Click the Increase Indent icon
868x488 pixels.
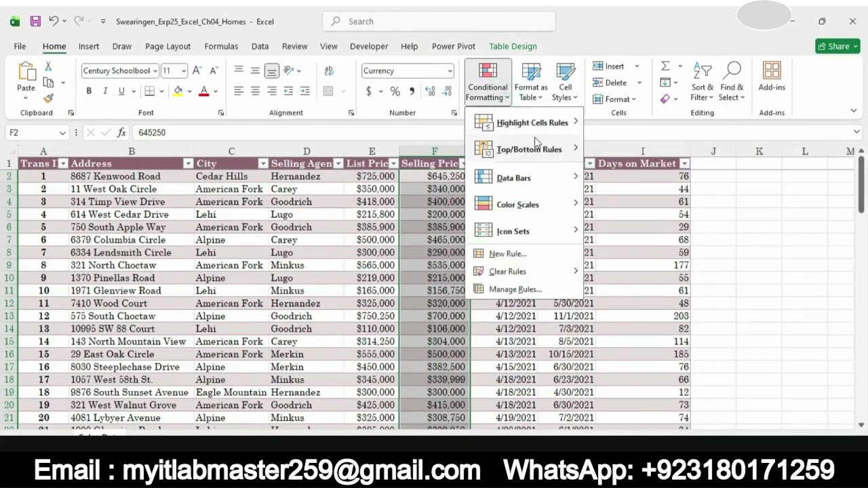pyautogui.click(x=304, y=91)
